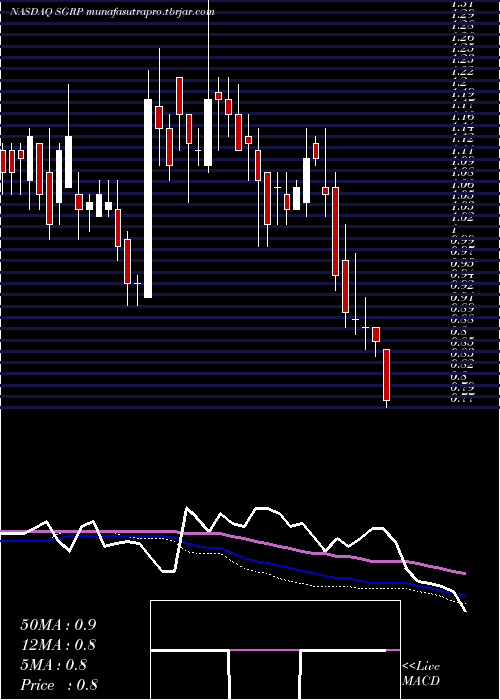The height and width of the screenshot is (700, 500).
Task: Click the NASDAQ SGRP munafasutrapro.tbrjar.com chart title
Action: [x=112, y=12]
